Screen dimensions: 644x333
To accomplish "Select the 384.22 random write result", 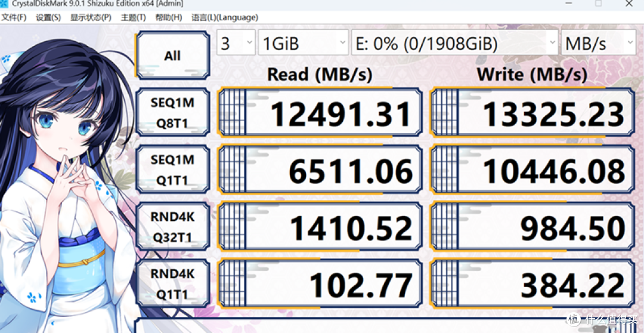I will tap(532, 283).
